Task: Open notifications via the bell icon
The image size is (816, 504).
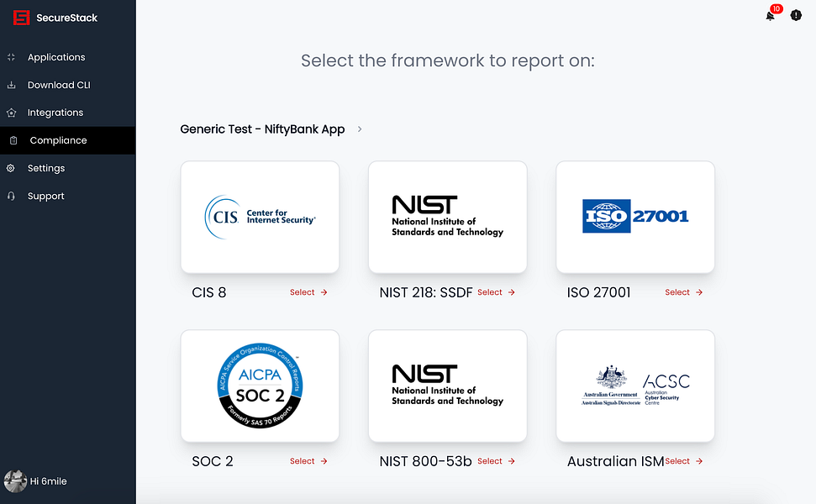Action: tap(770, 15)
